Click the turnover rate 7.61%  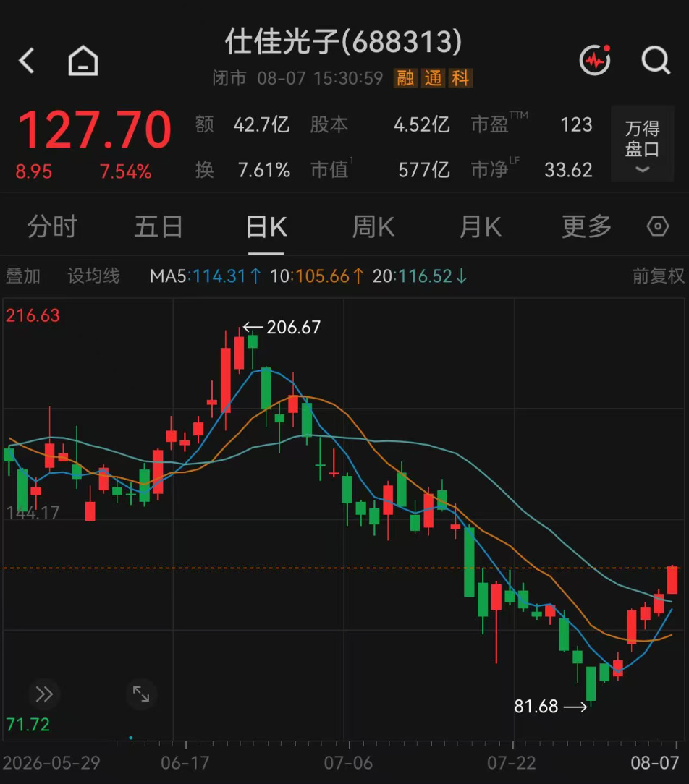coord(264,170)
